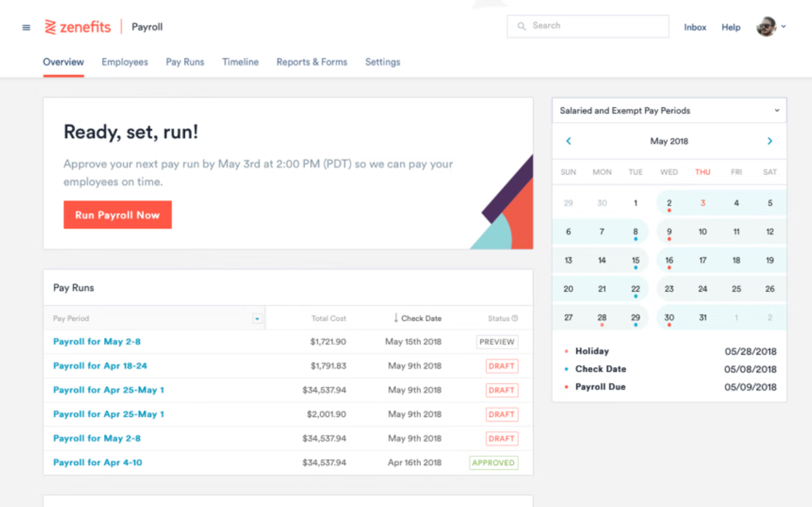
Task: Open the Settings tab
Action: point(382,62)
